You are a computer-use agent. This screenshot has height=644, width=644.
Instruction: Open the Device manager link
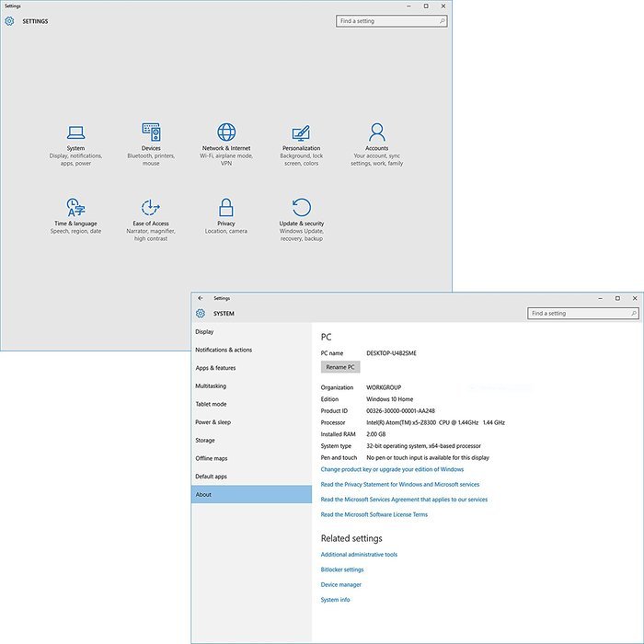(341, 585)
